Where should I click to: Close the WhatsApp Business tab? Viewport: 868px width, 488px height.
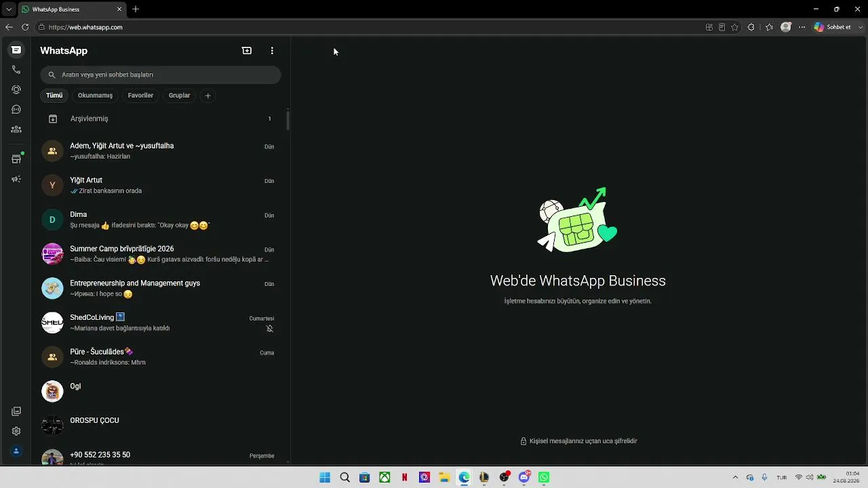click(119, 9)
